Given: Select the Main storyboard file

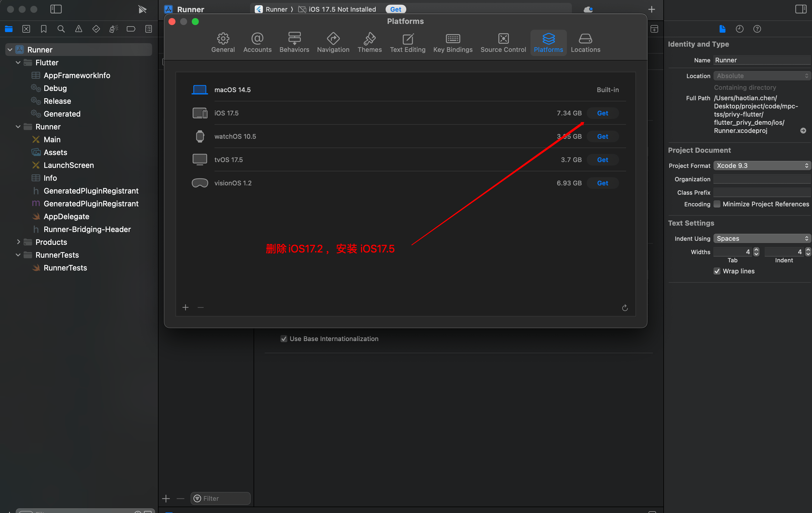Looking at the screenshot, I should click(x=52, y=139).
